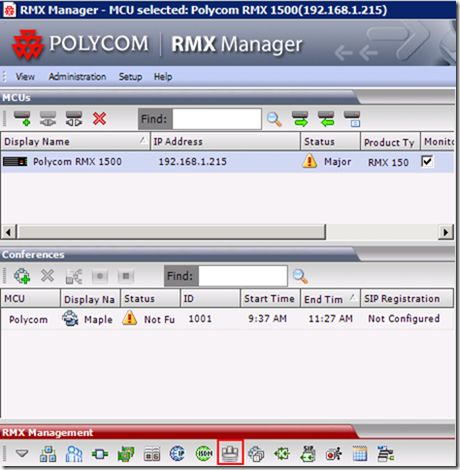460x470 pixels.
Task: Open the blue tree-of-boxes icon in RMX Management
Action: [48, 454]
